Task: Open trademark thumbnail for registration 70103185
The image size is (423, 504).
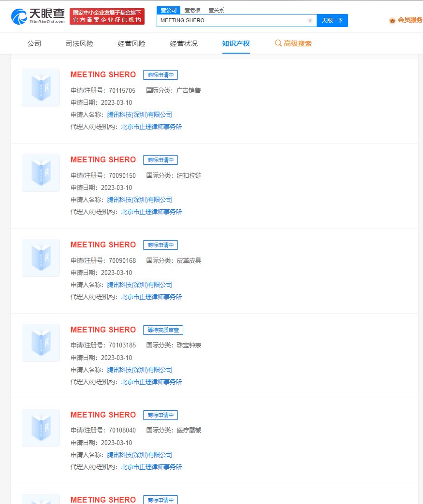Action: click(x=41, y=343)
